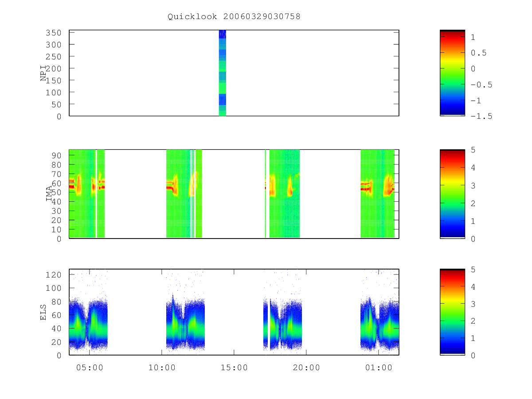The width and height of the screenshot is (532, 399).
Task: Click the plot title Quicklook 20060329030758
Action: 234,17
